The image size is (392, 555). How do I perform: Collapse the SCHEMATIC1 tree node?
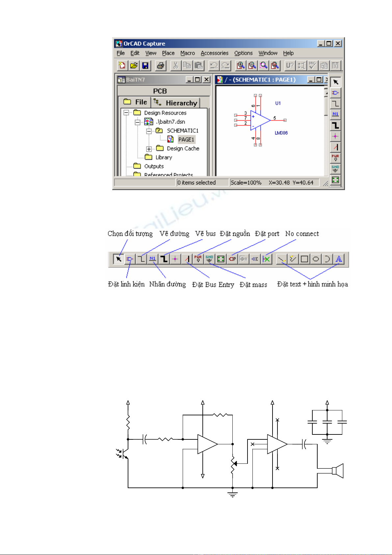click(x=149, y=131)
